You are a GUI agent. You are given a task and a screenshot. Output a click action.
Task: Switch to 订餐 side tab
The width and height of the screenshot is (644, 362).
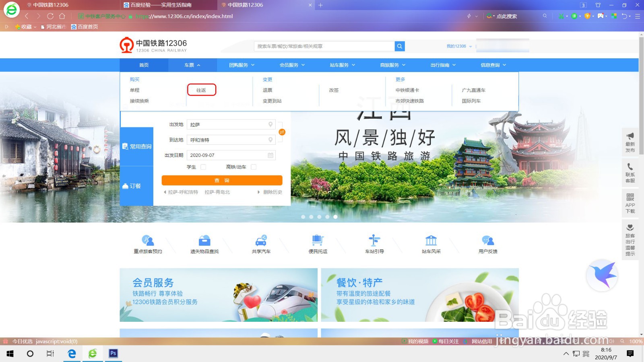click(137, 186)
